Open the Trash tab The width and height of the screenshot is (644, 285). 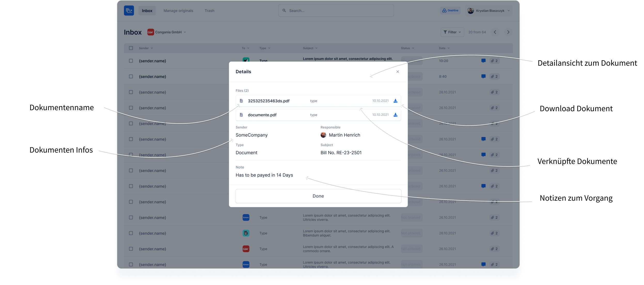coord(209,11)
